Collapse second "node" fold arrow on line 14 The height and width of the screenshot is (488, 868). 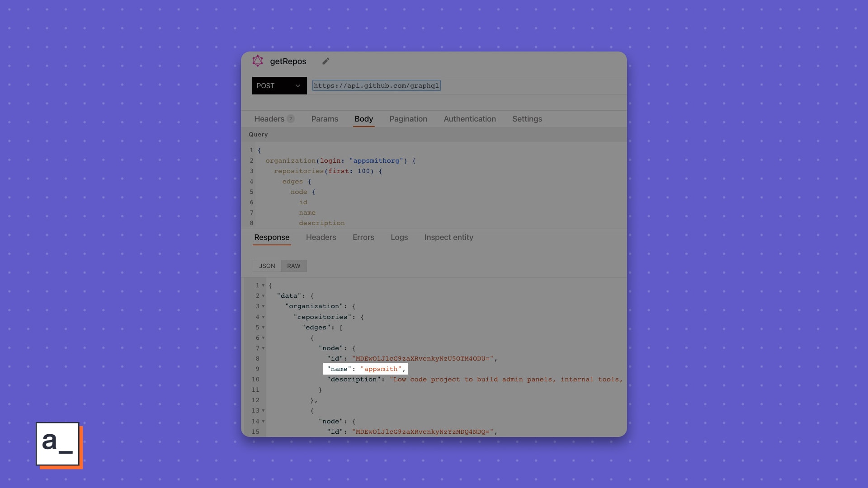point(263,422)
